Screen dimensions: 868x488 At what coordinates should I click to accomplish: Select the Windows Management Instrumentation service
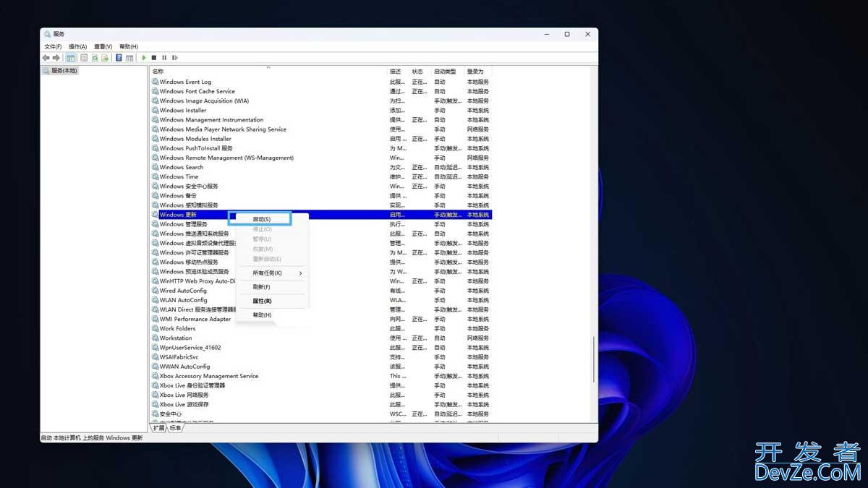(x=321, y=120)
